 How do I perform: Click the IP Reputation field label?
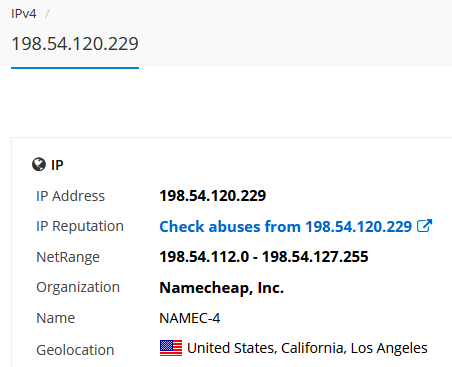tap(80, 226)
